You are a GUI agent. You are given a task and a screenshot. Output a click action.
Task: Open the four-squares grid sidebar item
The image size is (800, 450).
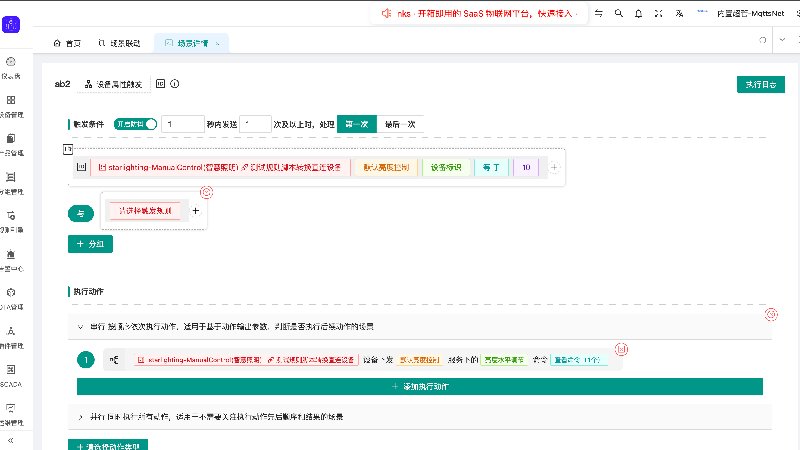pyautogui.click(x=11, y=100)
